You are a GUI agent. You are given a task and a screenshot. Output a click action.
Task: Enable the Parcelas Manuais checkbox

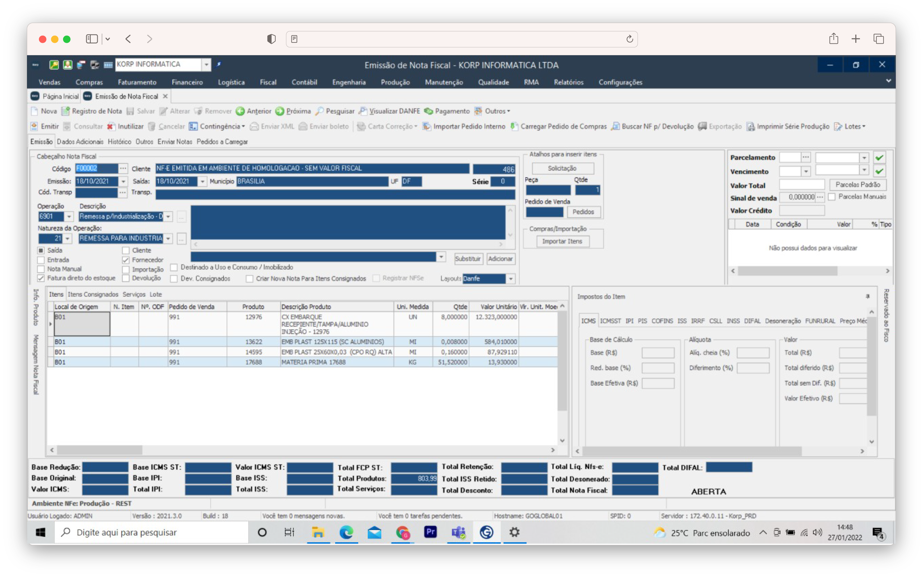[x=832, y=197]
